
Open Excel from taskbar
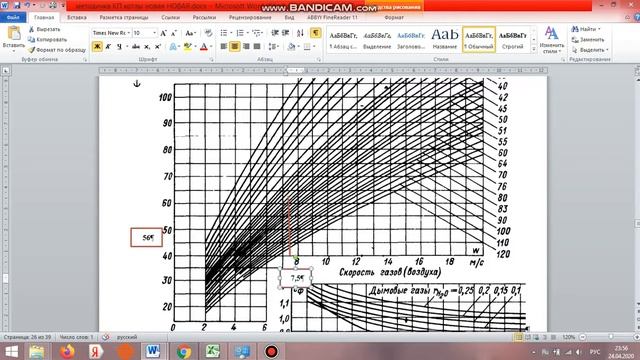(212, 351)
